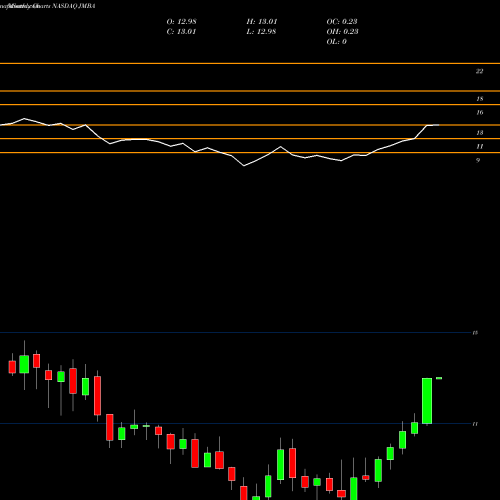Click the '13' upper price axis label
The image size is (500, 500).
[x=479, y=133]
